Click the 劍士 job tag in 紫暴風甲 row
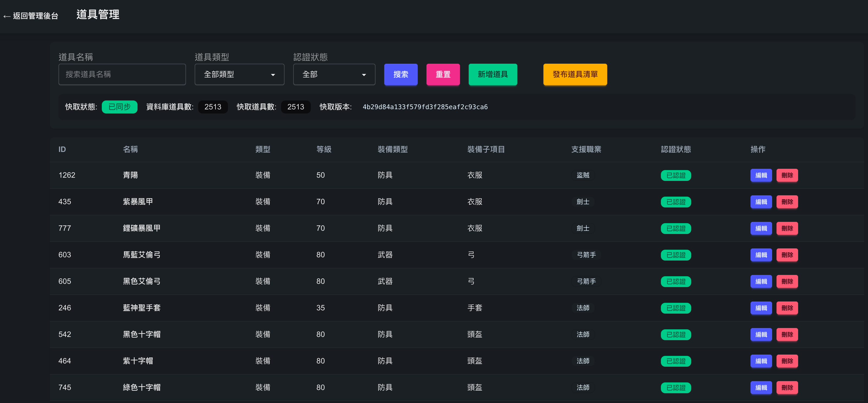This screenshot has width=868, height=403. 583,202
